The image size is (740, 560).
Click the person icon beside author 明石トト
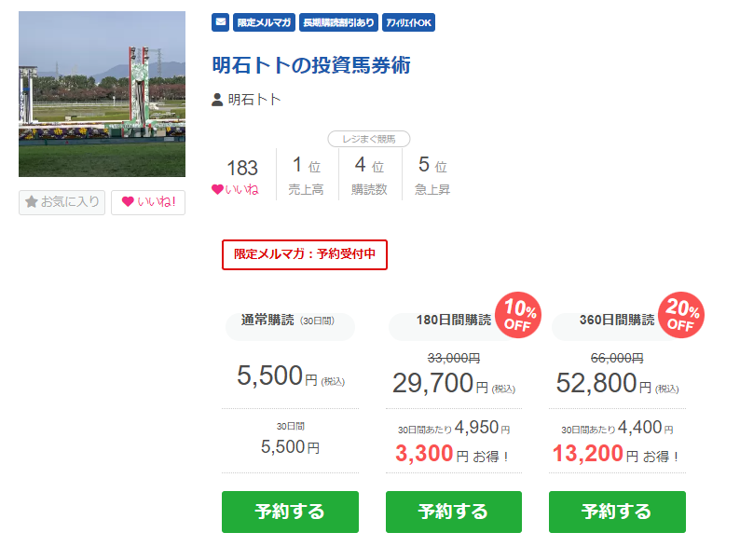217,100
